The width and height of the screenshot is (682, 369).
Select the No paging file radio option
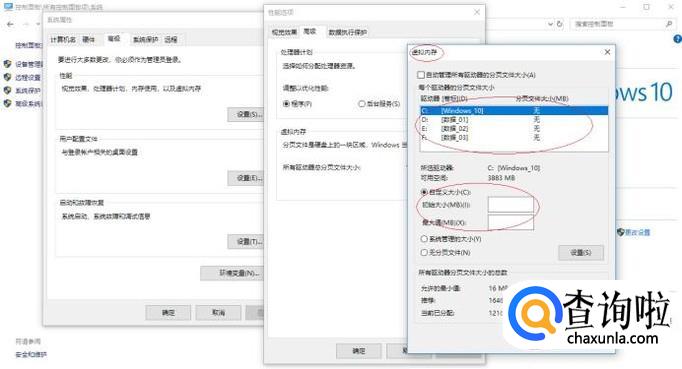click(424, 252)
